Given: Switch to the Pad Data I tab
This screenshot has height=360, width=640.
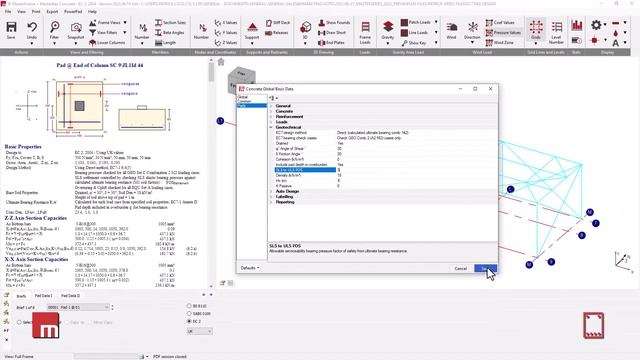Looking at the screenshot, I should (x=43, y=296).
